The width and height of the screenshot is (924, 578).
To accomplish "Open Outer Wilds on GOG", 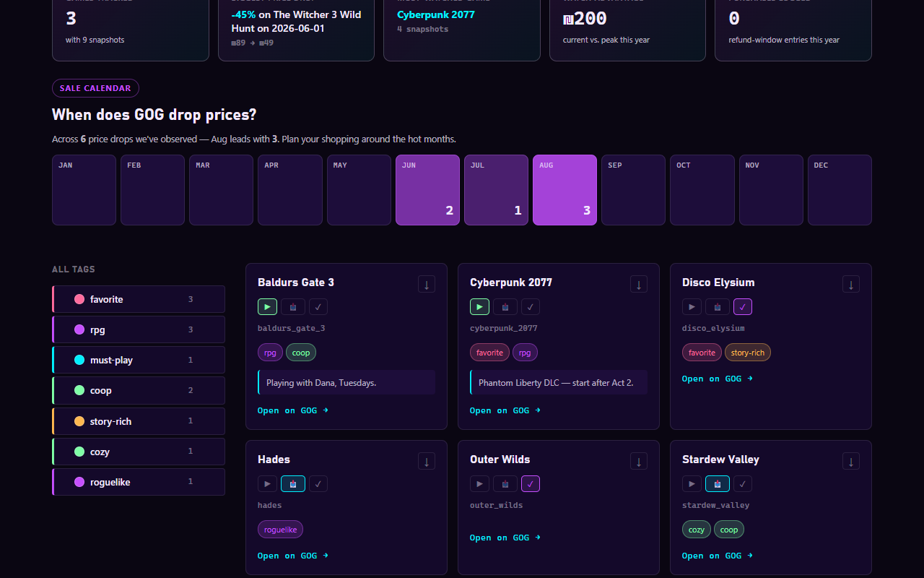I will coord(505,538).
